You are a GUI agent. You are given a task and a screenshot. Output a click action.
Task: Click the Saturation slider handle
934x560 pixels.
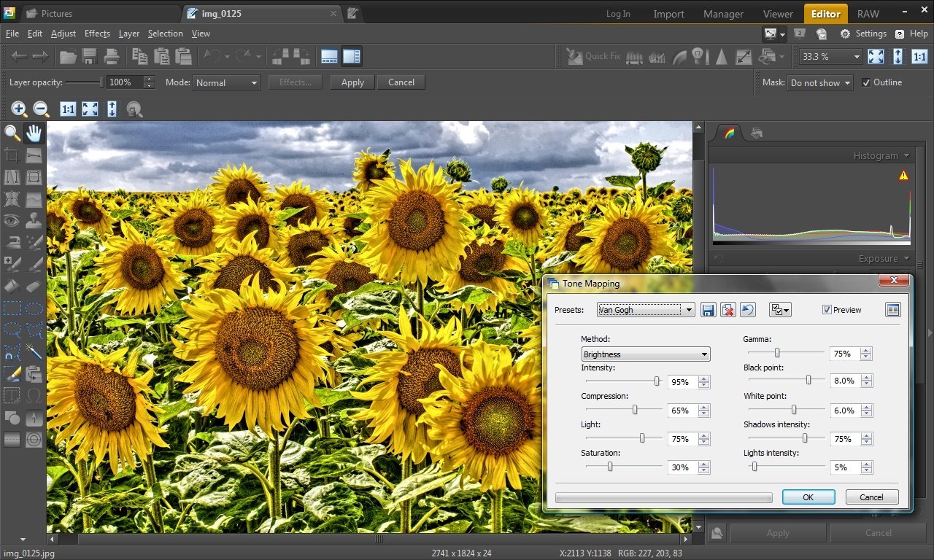tap(610, 467)
